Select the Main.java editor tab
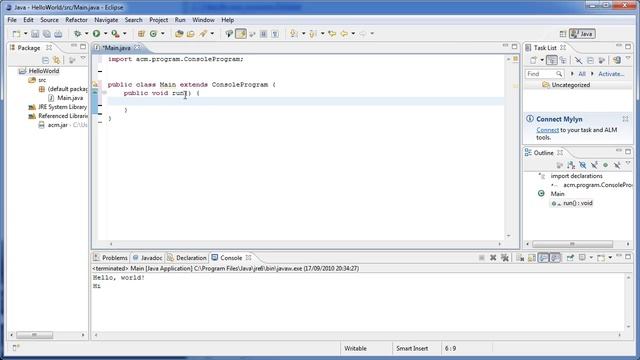The width and height of the screenshot is (640, 360). coord(116,48)
